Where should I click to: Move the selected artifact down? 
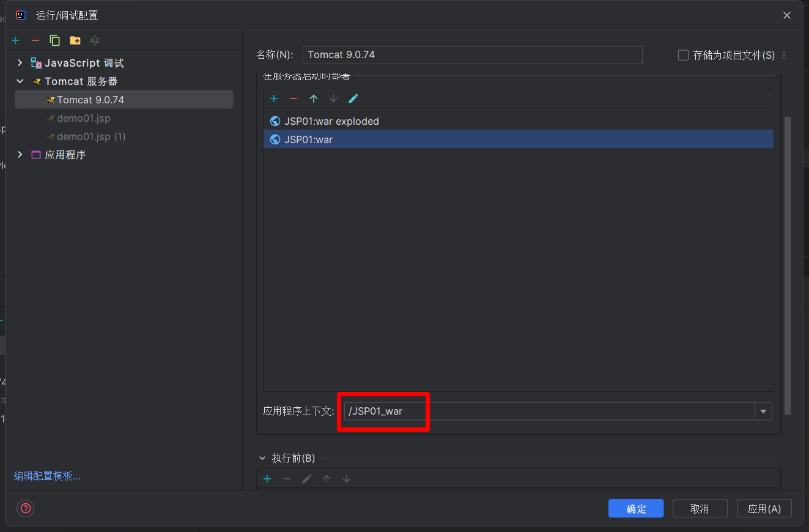333,98
